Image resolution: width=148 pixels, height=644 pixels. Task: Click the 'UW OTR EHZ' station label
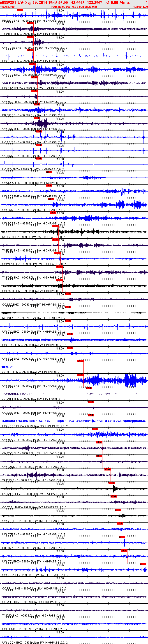coord(11,534)
